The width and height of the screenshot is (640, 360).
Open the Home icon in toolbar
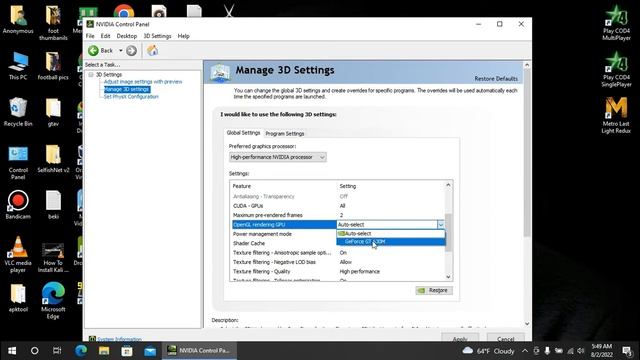point(152,50)
